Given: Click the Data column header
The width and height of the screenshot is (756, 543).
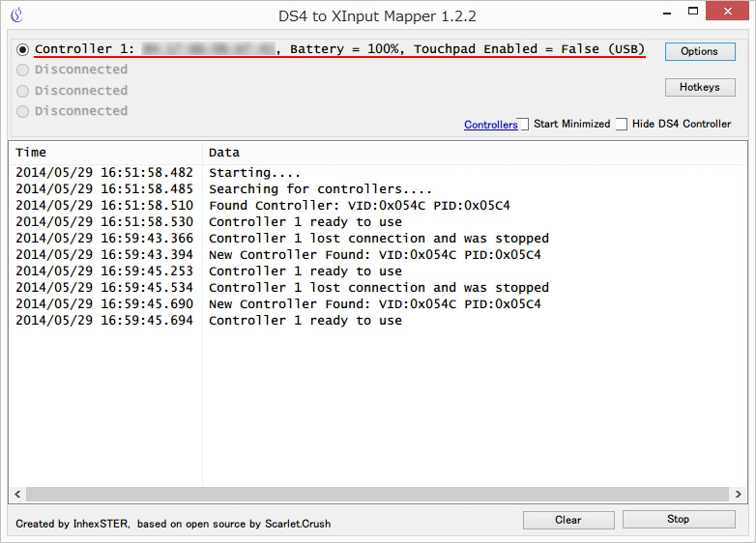Looking at the screenshot, I should pyautogui.click(x=475, y=153).
